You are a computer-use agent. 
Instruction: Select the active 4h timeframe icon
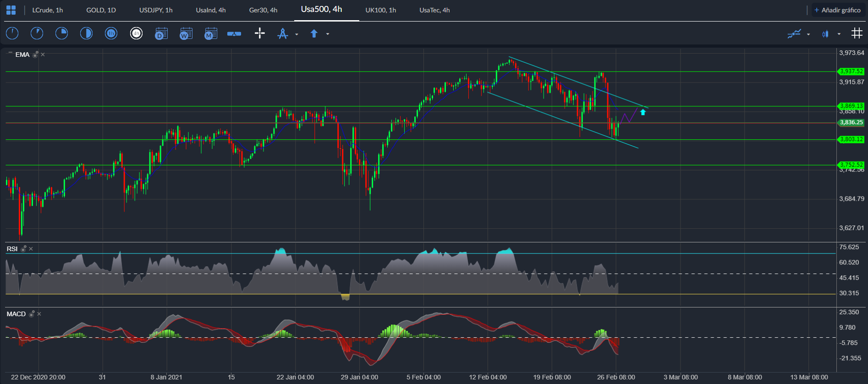pos(136,33)
